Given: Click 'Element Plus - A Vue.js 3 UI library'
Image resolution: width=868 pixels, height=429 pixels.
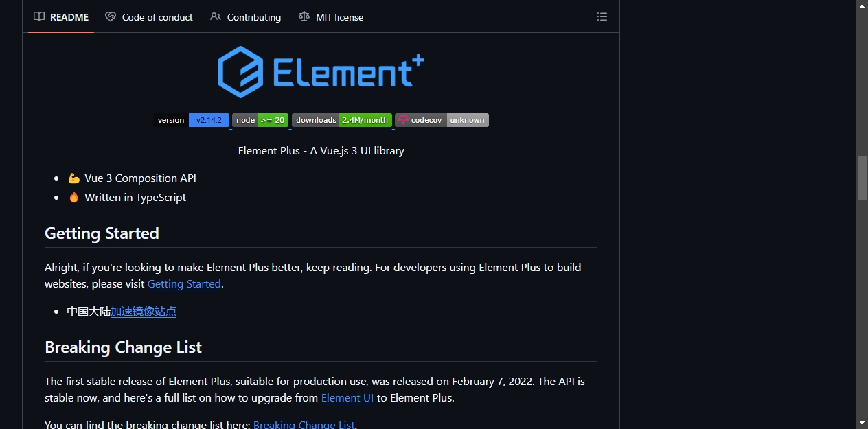Looking at the screenshot, I should 321,151.
